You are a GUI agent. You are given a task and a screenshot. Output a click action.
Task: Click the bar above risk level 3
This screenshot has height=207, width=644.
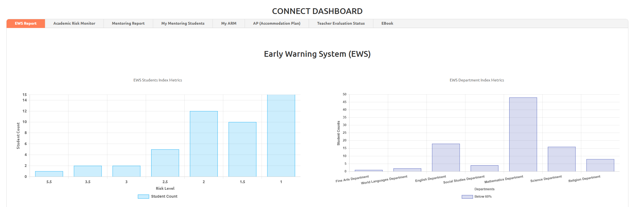tap(126, 171)
